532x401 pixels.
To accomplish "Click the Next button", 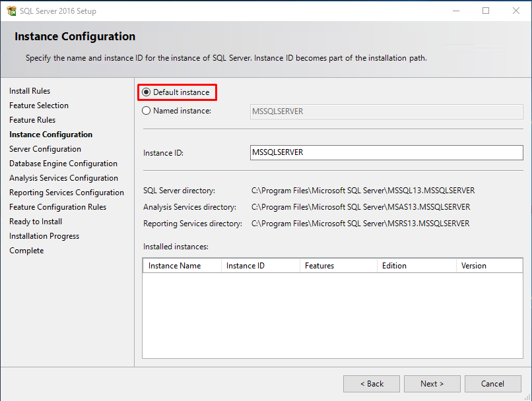I will tap(432, 384).
